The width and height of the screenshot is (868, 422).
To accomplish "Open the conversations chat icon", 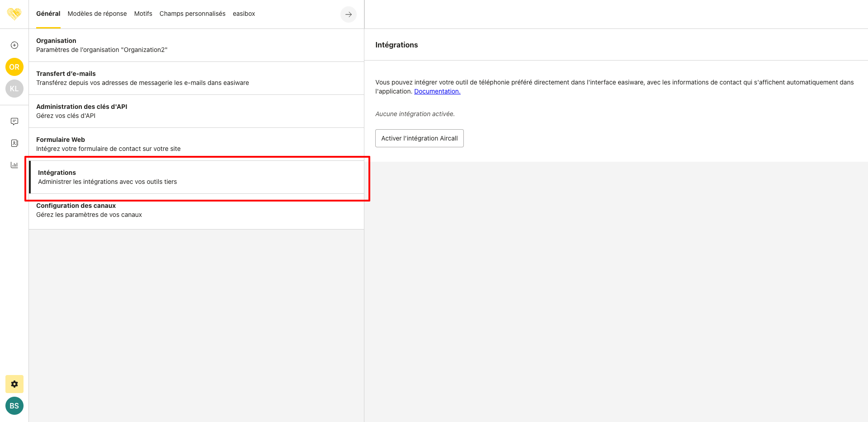I will [x=14, y=122].
